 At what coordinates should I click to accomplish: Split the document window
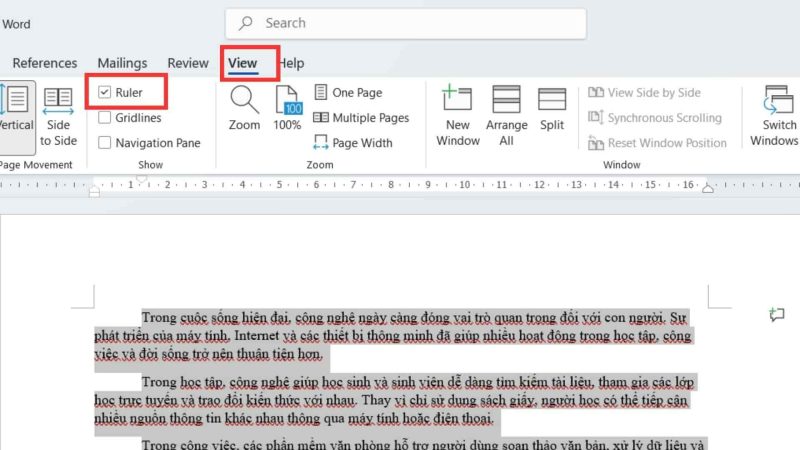(x=552, y=108)
